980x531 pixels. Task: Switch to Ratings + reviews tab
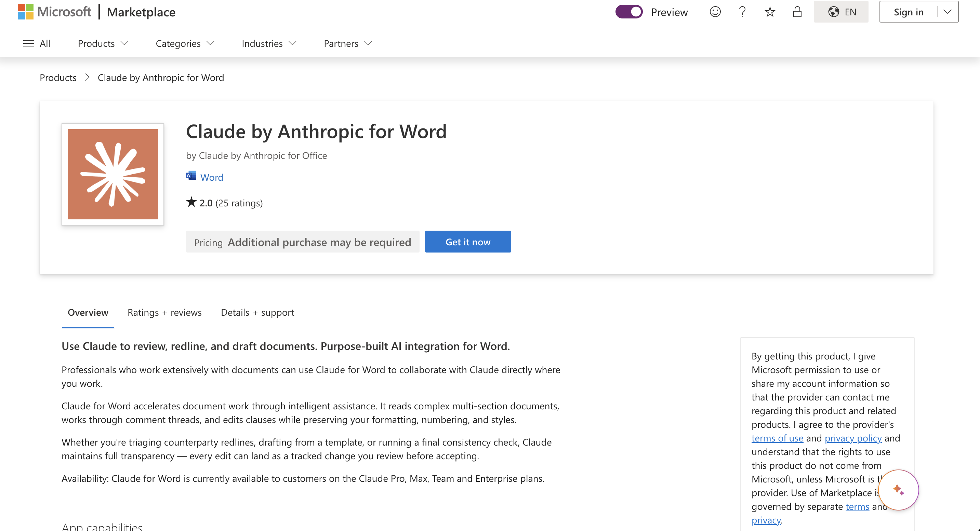(x=164, y=312)
